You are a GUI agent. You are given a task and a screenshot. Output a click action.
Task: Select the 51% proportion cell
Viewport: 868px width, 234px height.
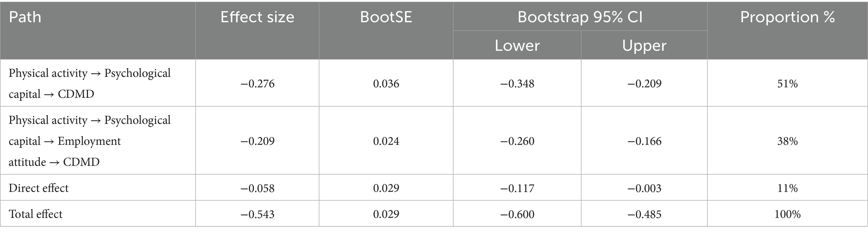(x=787, y=84)
